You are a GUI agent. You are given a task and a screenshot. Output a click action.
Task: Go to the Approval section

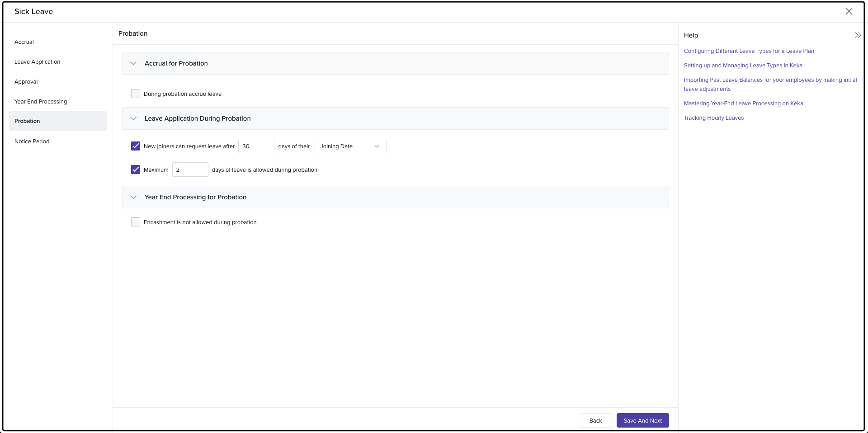tap(26, 82)
